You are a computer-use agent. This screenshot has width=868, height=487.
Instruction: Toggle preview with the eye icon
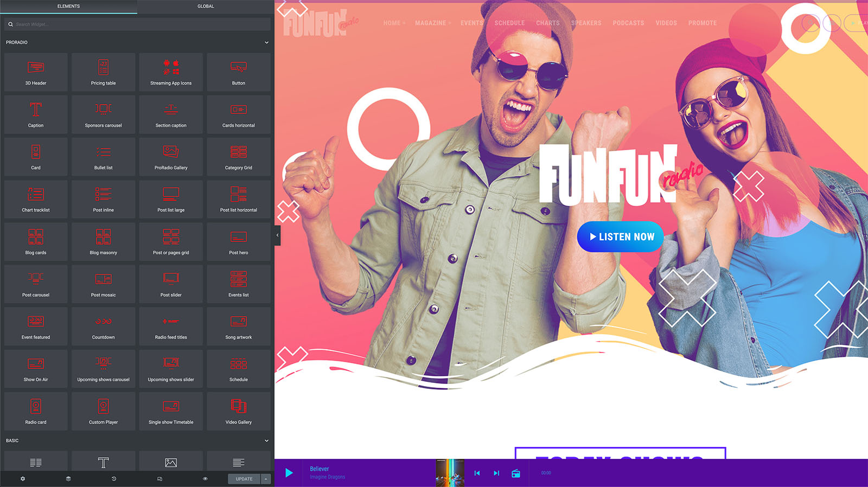pos(205,479)
